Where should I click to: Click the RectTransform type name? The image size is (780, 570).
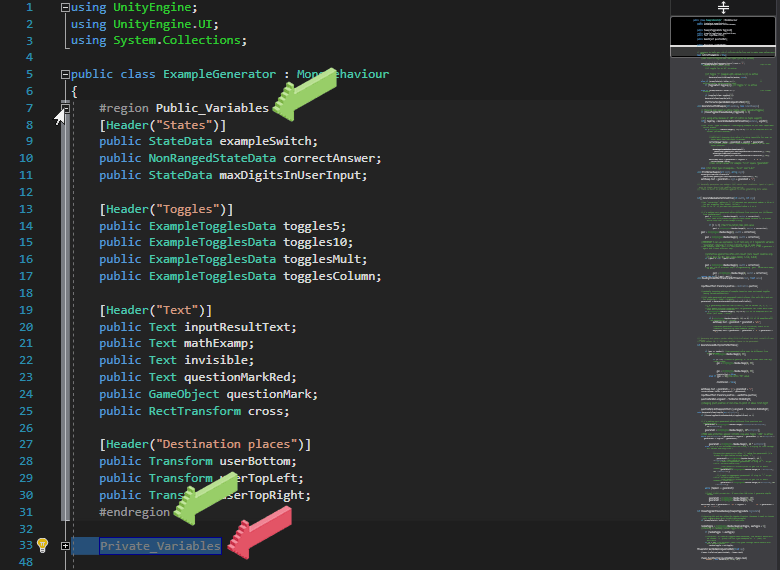[195, 411]
